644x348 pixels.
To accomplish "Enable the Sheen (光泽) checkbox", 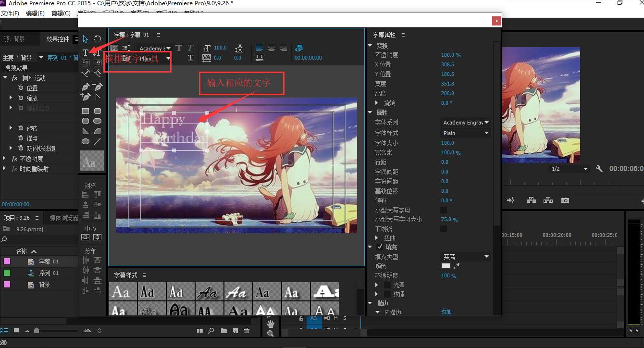I will 387,285.
